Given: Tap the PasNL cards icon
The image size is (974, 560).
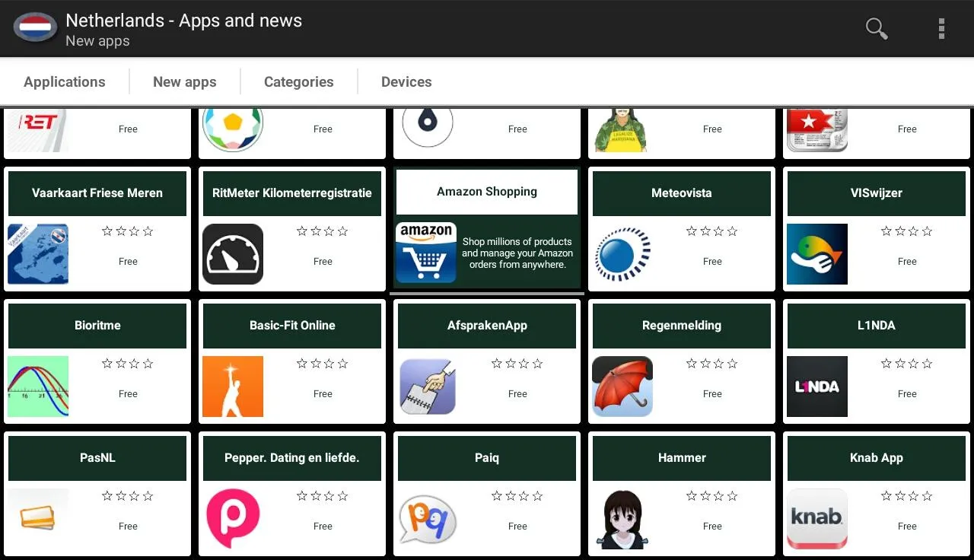Looking at the screenshot, I should coord(38,519).
